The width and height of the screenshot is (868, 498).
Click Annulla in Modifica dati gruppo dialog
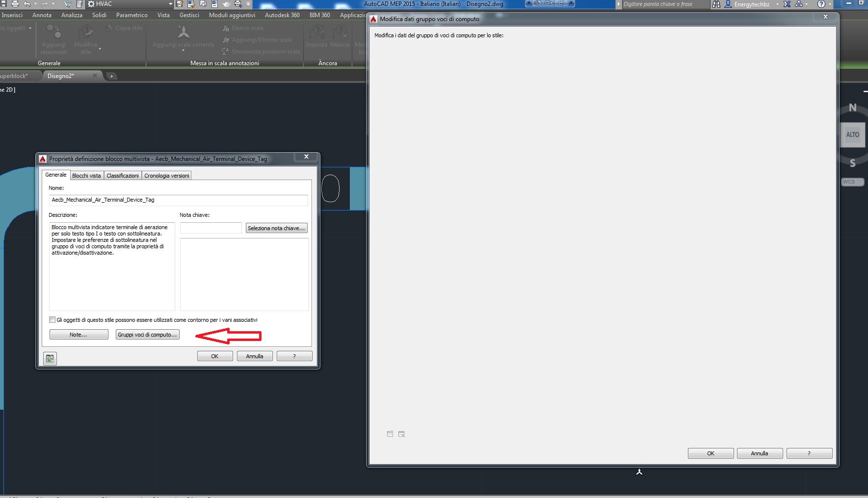[x=760, y=453]
